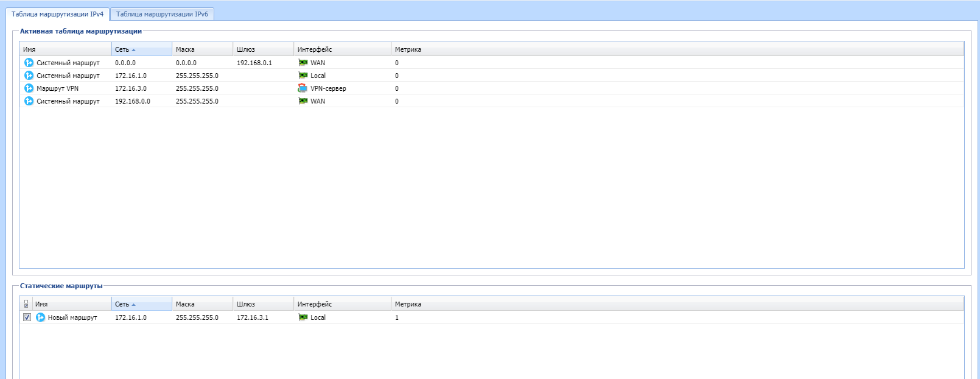This screenshot has height=379, width=980.
Task: Click the Local interface icon in the active table
Action: pos(303,76)
